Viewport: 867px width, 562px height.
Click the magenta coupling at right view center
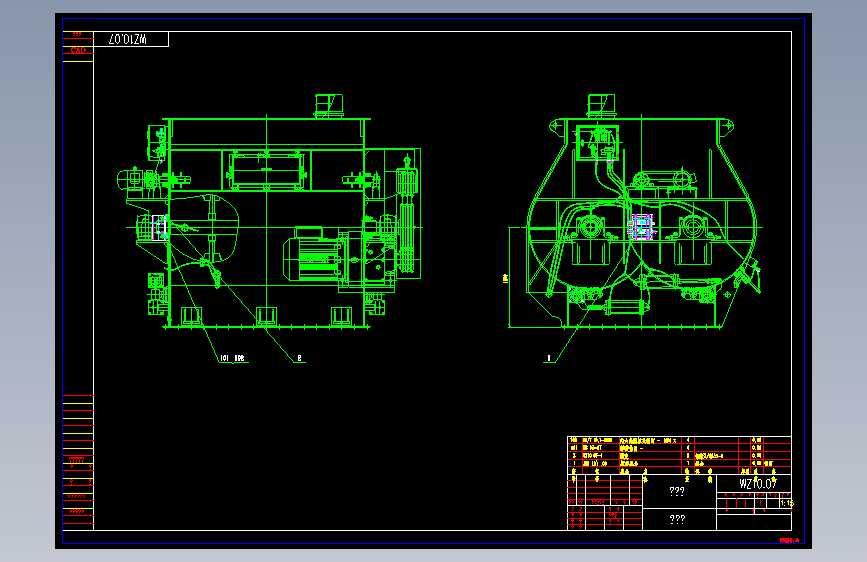pos(641,227)
